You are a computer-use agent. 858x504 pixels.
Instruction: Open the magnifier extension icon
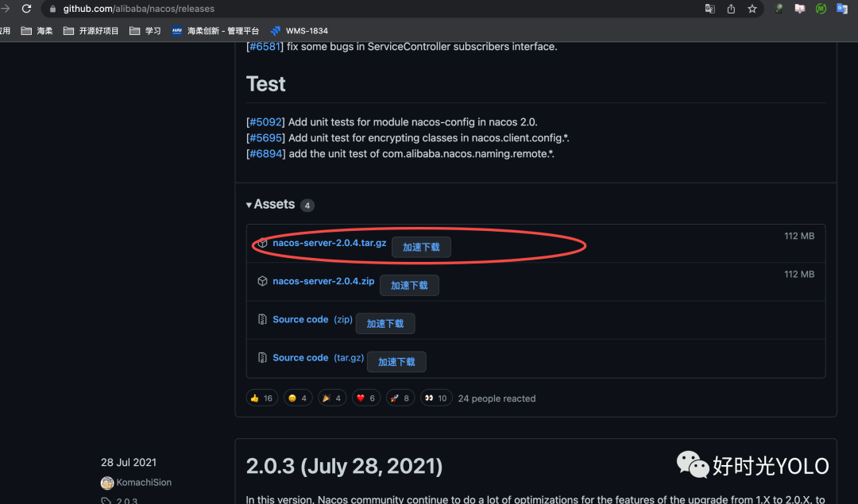779,9
